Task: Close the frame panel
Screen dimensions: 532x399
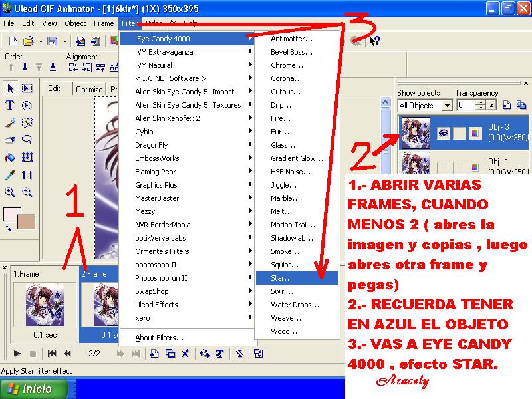Action: coord(5,268)
